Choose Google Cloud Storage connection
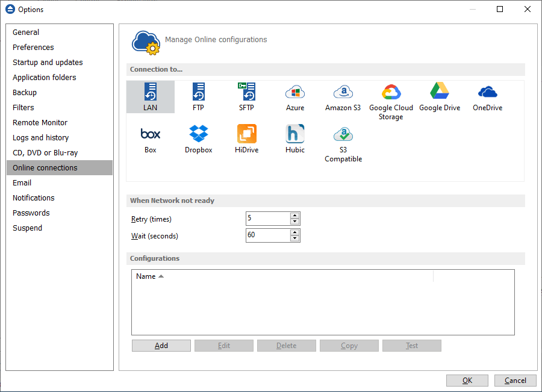This screenshot has height=392, width=542. coord(391,101)
